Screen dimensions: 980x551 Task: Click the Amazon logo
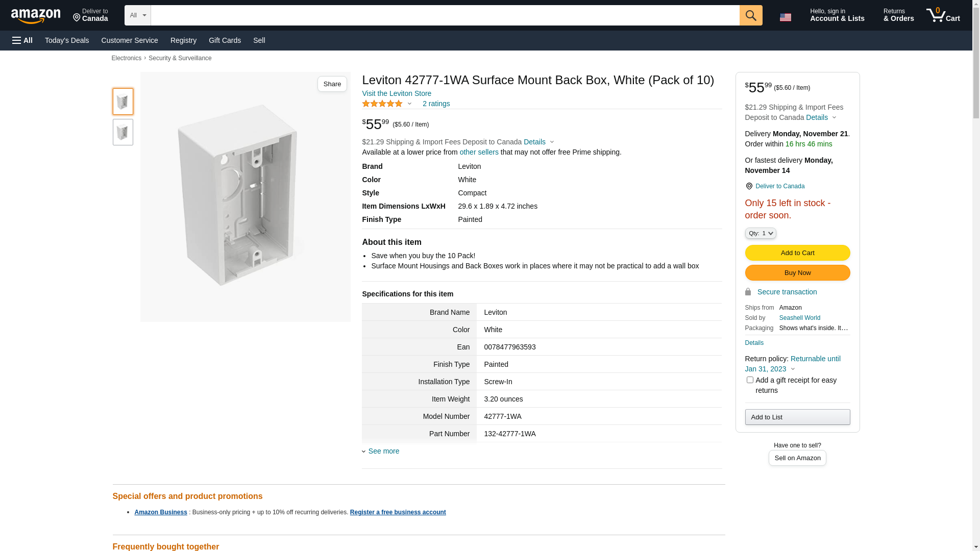[x=36, y=16]
